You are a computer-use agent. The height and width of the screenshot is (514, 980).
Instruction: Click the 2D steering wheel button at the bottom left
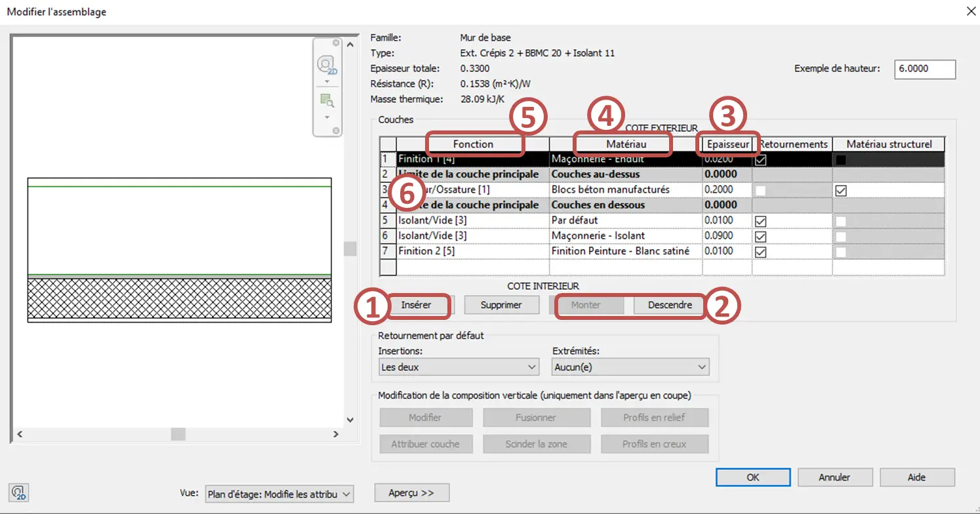pos(19,492)
